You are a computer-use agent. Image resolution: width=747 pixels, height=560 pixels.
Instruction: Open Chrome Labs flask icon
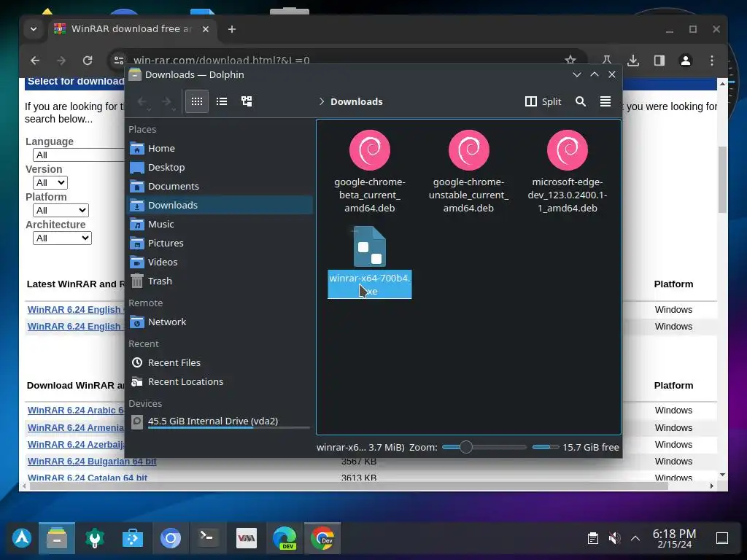click(606, 61)
